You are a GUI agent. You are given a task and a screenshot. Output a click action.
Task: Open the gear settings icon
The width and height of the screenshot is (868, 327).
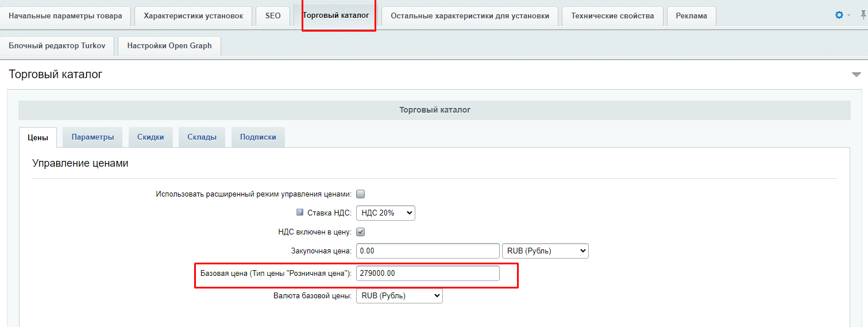[x=839, y=16]
